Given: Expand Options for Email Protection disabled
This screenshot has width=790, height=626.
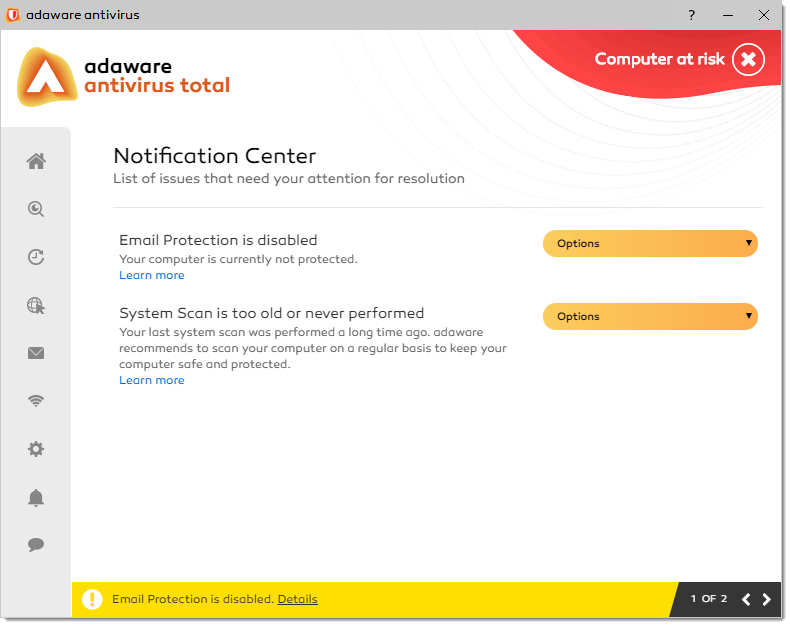Looking at the screenshot, I should pos(650,243).
